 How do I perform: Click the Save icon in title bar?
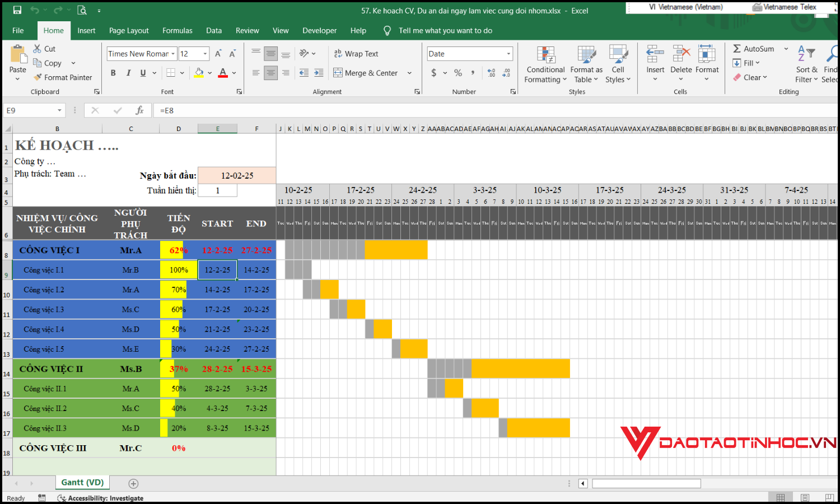(17, 10)
